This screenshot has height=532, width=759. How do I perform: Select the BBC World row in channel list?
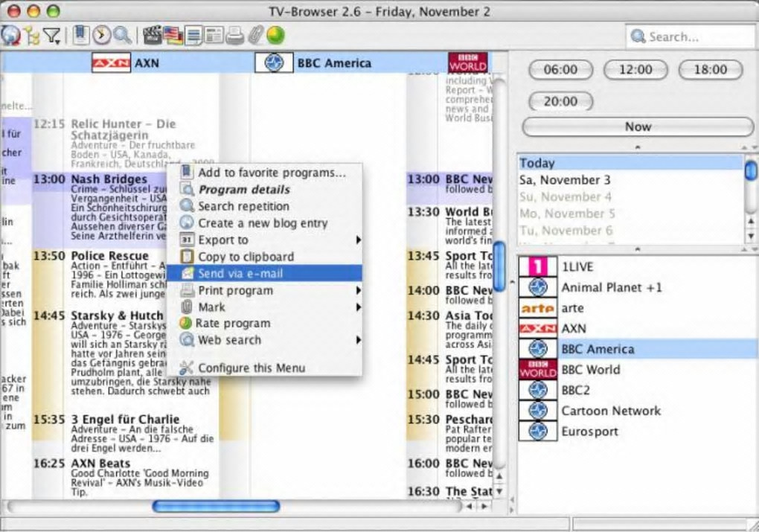coord(638,370)
